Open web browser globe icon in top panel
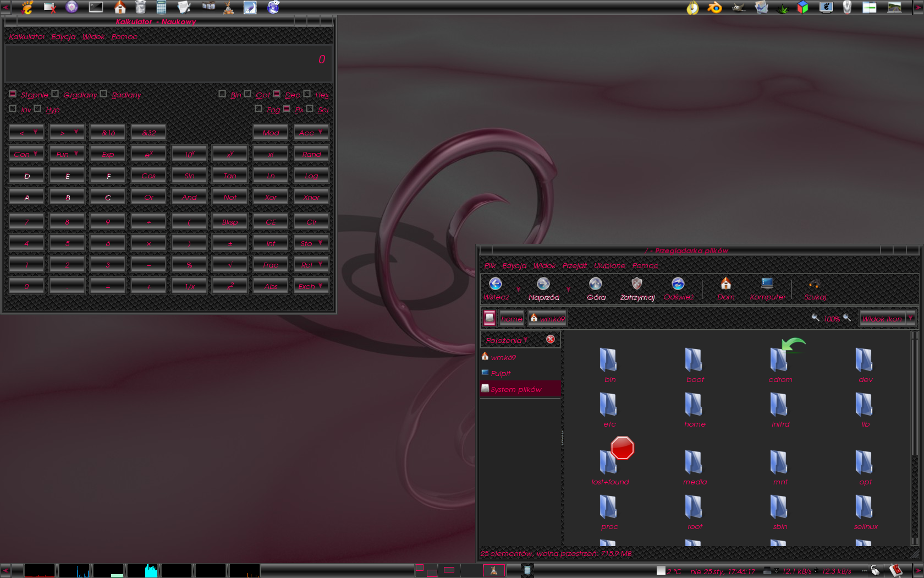This screenshot has width=924, height=578. (x=273, y=7)
